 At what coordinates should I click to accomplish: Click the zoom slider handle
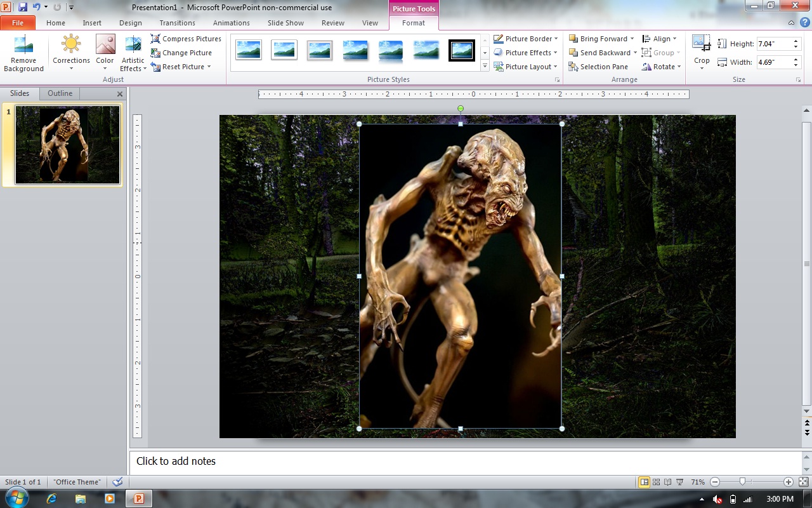click(x=742, y=482)
